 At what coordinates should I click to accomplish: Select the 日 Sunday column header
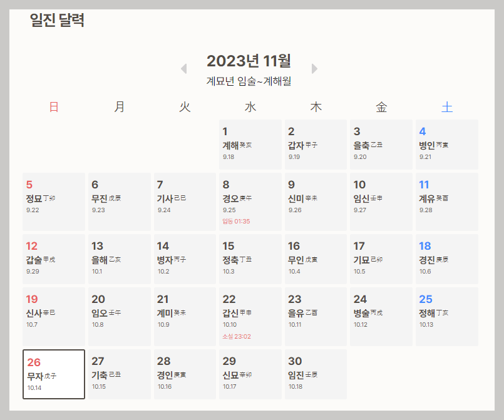[x=50, y=106]
